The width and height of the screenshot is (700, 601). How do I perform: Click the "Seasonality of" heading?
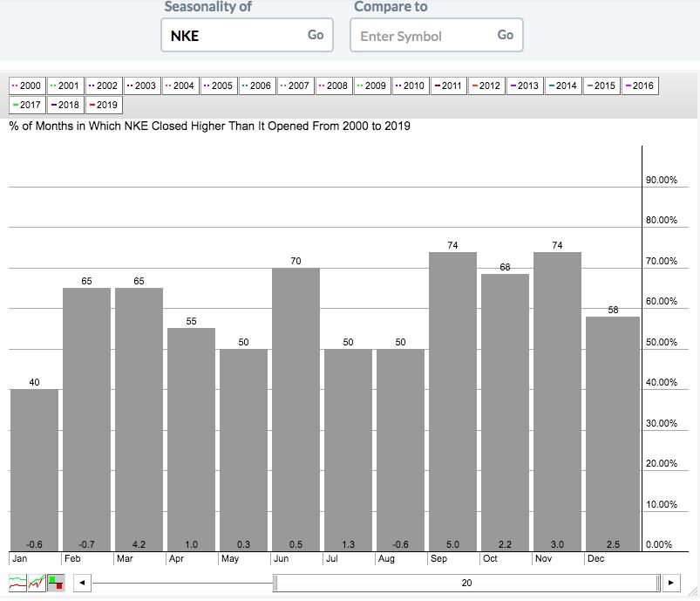(208, 7)
